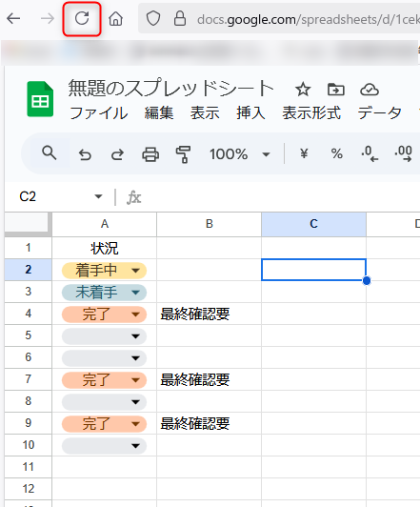Increase decimal places button
The width and height of the screenshot is (420, 507).
point(403,153)
